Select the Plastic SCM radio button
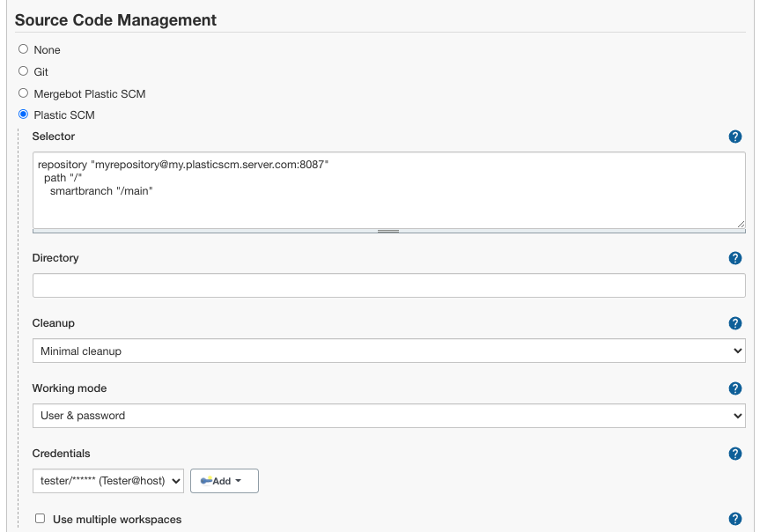The width and height of the screenshot is (760, 532). [x=23, y=115]
